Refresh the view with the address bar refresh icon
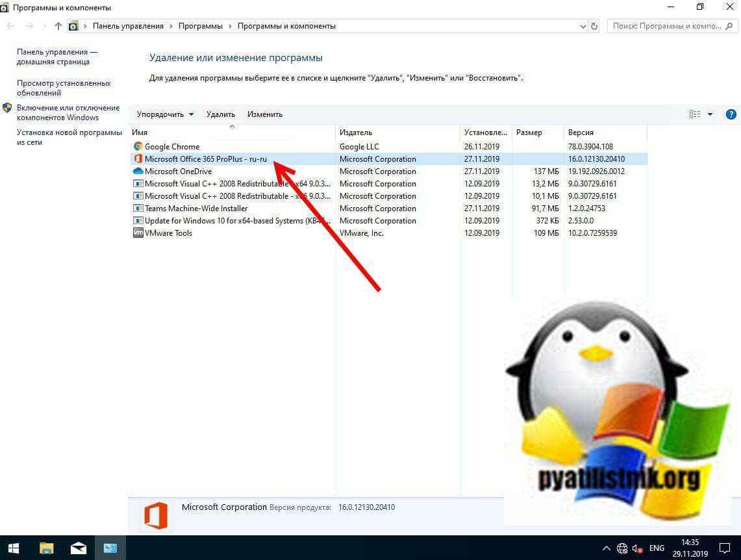The width and height of the screenshot is (741, 560). [592, 26]
